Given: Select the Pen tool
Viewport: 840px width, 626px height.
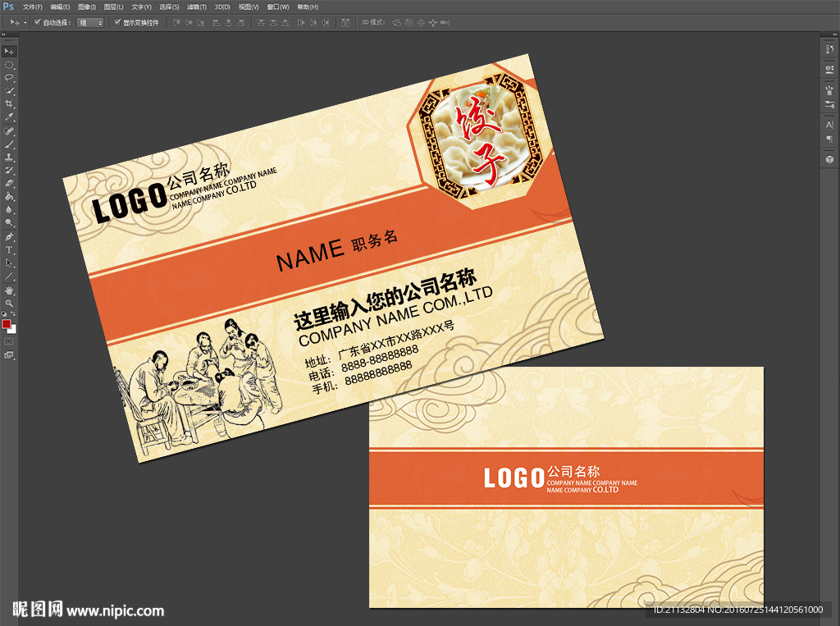Looking at the screenshot, I should pos(9,237).
